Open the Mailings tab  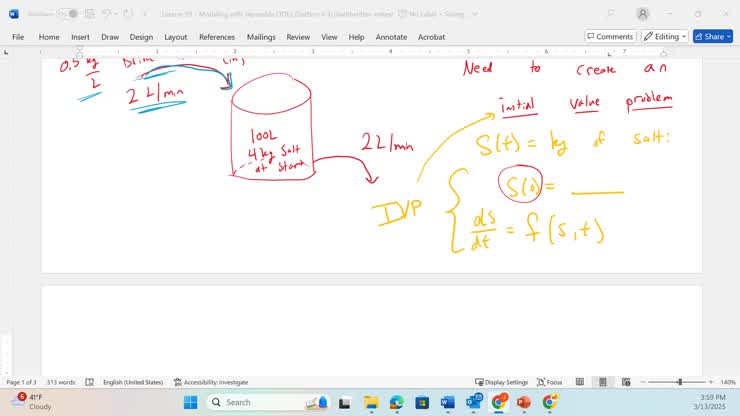261,37
